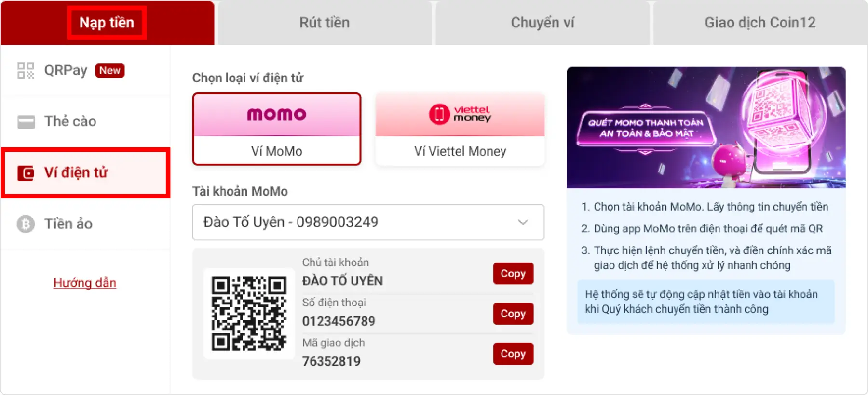Viewport: 868px width, 395px height.
Task: Select the Ví Viettel Money wallet option
Action: 460,129
